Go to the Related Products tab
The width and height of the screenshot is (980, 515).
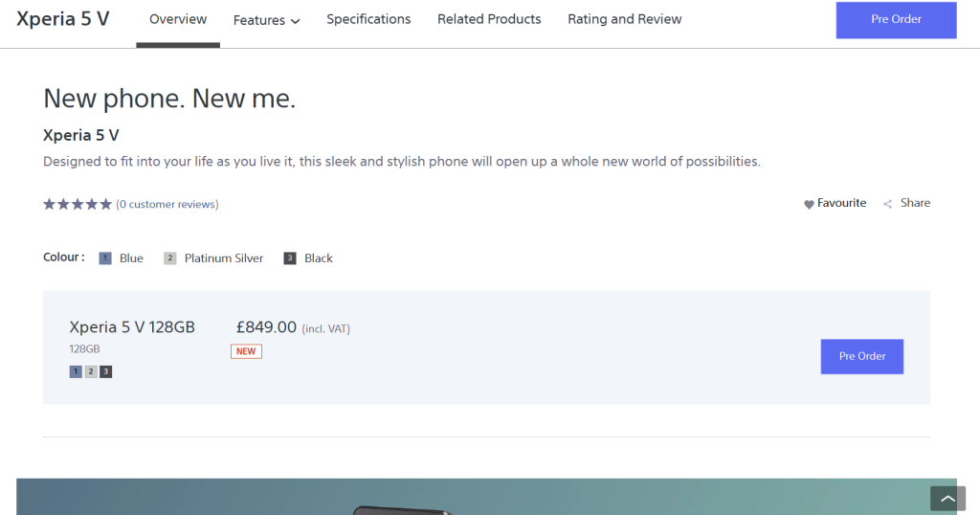pos(489,19)
